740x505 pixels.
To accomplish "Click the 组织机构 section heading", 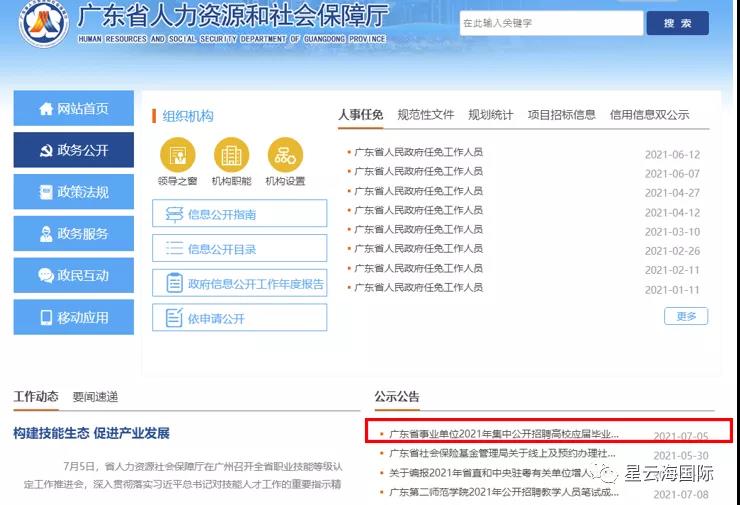I will [x=188, y=116].
